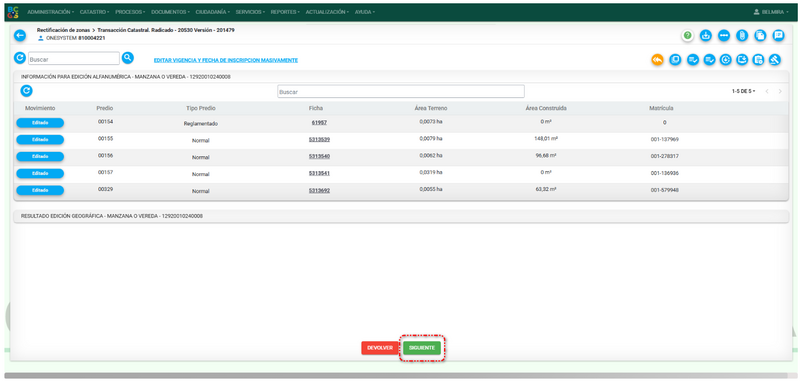
Task: Open ficha link 5313539
Action: (x=319, y=140)
